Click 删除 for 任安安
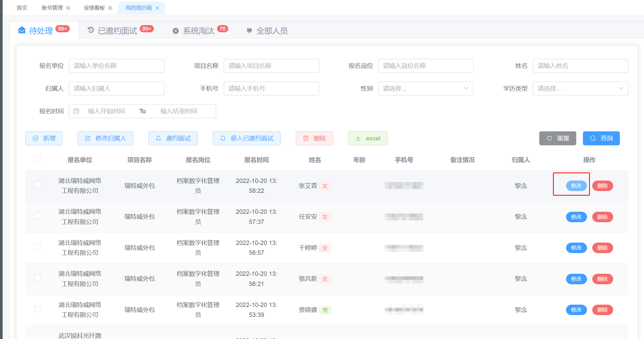 point(602,217)
